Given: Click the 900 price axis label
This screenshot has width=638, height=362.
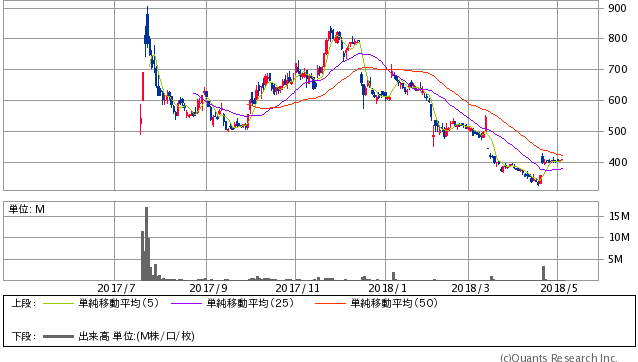Looking at the screenshot, I should [x=617, y=8].
